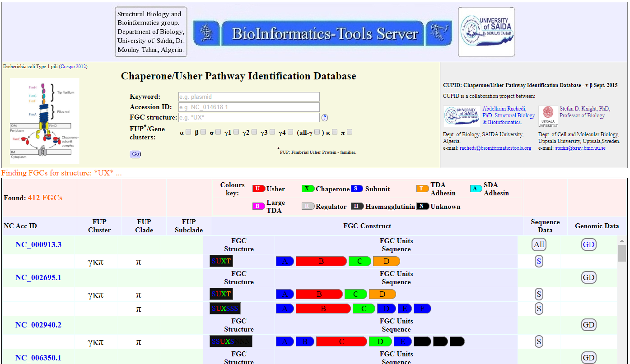Focus the Accession ID input field
The height and width of the screenshot is (364, 630).
coord(249,107)
